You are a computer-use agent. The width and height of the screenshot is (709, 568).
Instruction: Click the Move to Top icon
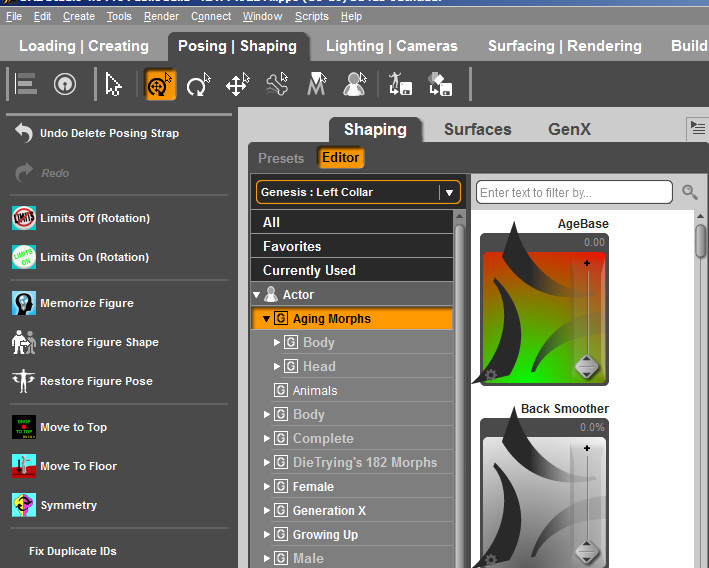point(24,427)
